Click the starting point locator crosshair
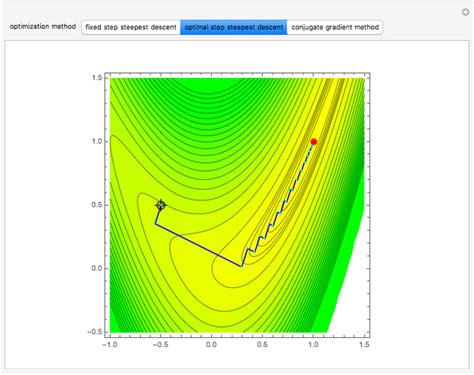This screenshot has height=375, width=474. [x=161, y=205]
